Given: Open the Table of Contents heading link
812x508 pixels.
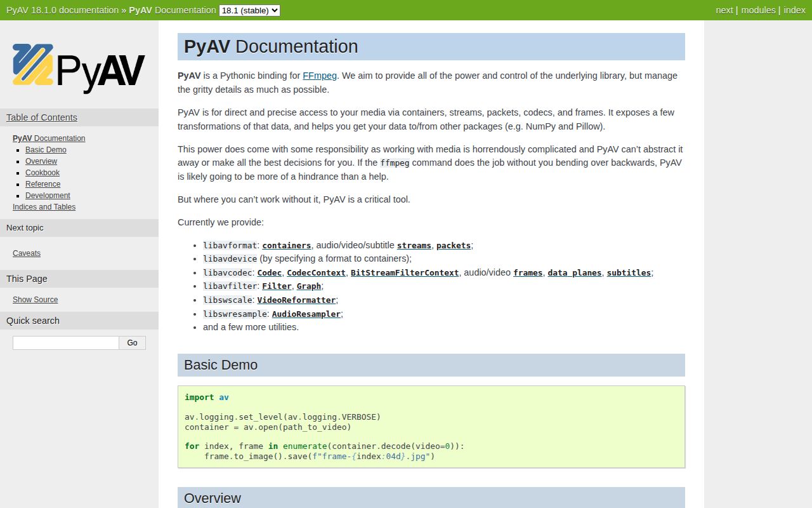Looking at the screenshot, I should click(42, 117).
